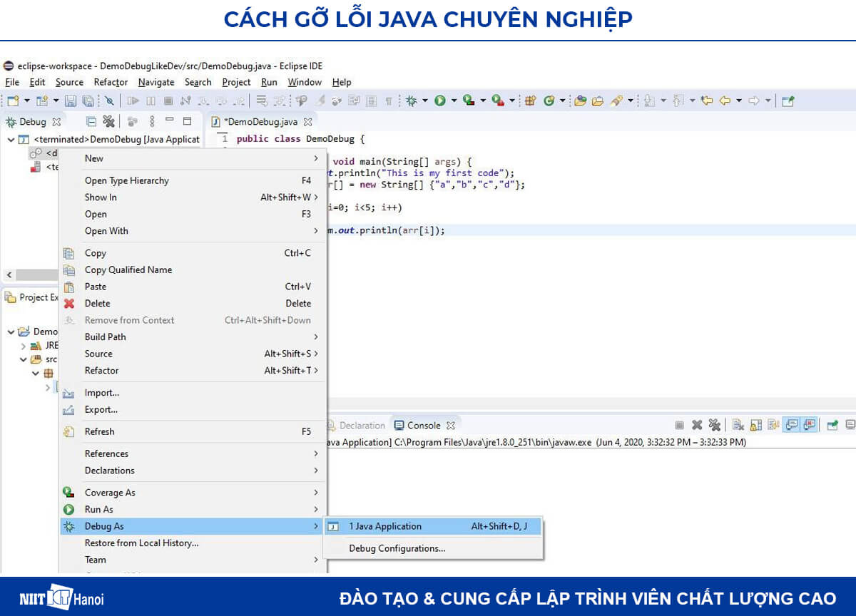Clear the Console output with the Clear Console icon
This screenshot has height=616, width=856.
click(738, 424)
